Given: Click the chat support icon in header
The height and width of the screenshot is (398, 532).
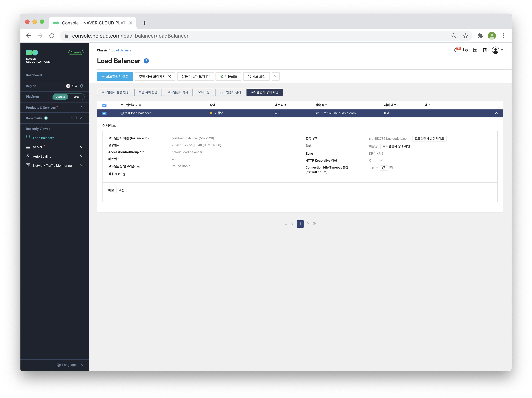Looking at the screenshot, I should 465,50.
